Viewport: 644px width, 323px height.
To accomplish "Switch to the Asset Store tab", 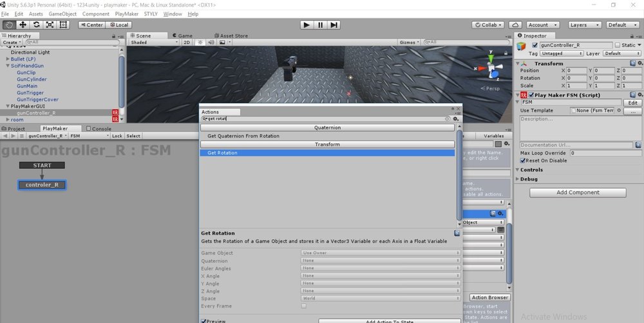I will click(231, 35).
